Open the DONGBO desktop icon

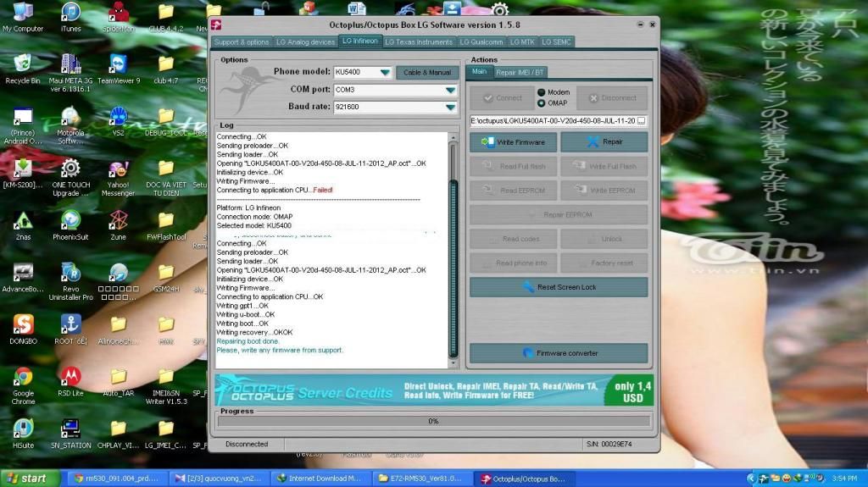click(x=23, y=329)
